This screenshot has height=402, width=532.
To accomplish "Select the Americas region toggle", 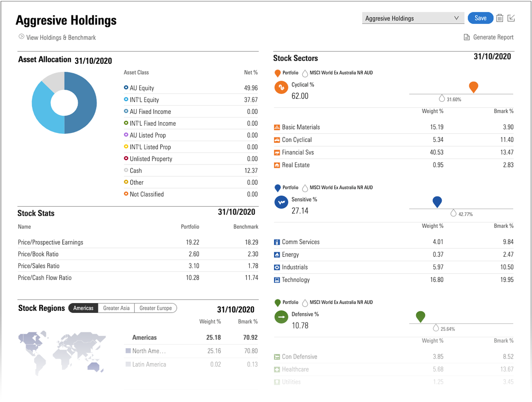I will [83, 308].
